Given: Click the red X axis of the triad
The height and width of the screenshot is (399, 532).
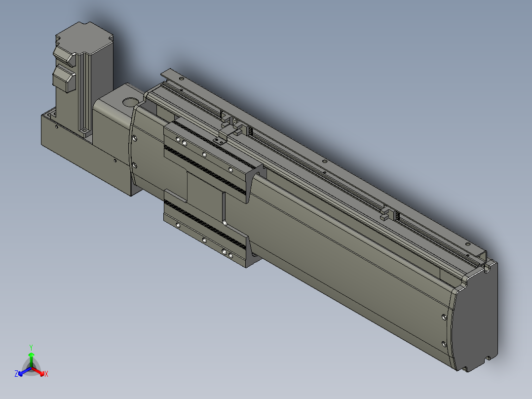Looking at the screenshot, I should [39, 371].
